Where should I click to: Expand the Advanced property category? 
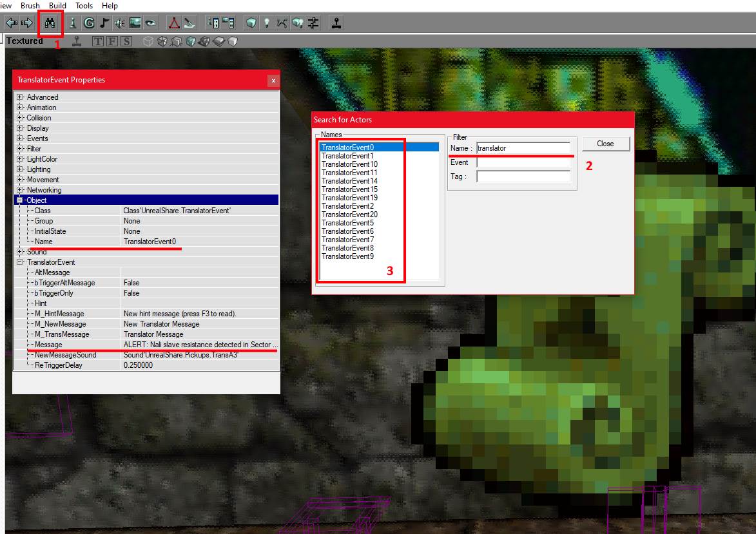point(20,97)
